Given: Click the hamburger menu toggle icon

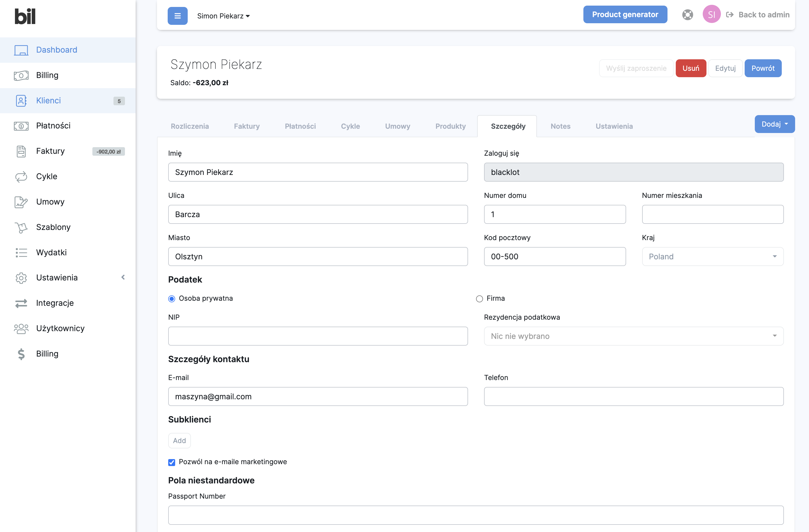Looking at the screenshot, I should (x=178, y=16).
